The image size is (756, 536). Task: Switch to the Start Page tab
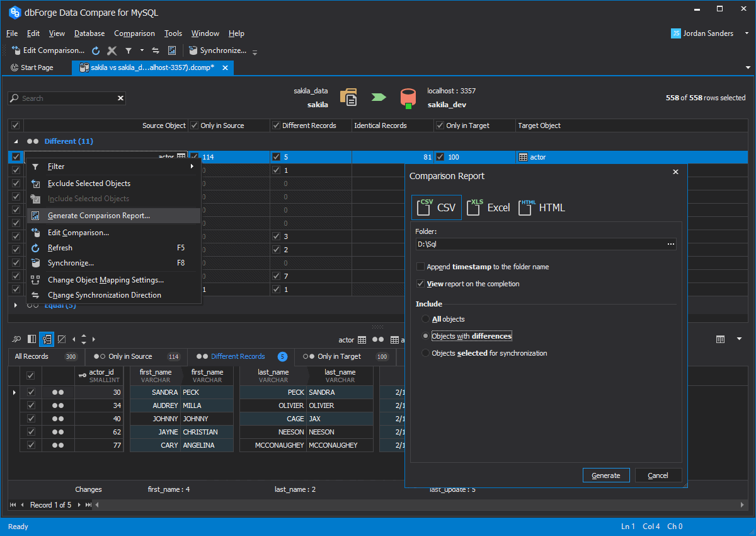pyautogui.click(x=32, y=67)
